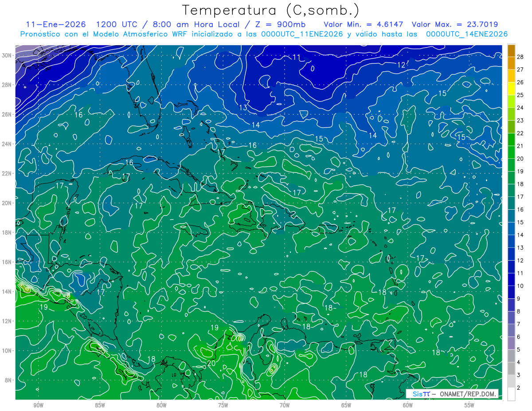The image size is (532, 411).
Task: Click the "18N" latitude axis label
Action: [x=7, y=232]
